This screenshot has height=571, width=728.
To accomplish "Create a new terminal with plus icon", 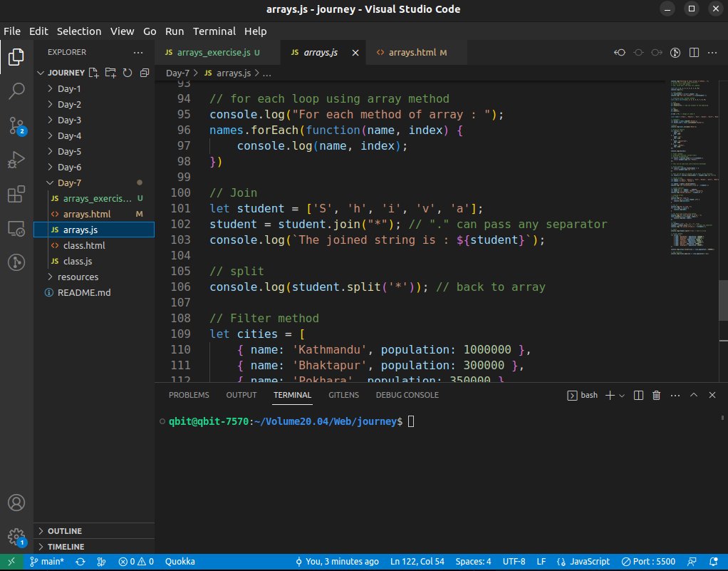I will 610,396.
